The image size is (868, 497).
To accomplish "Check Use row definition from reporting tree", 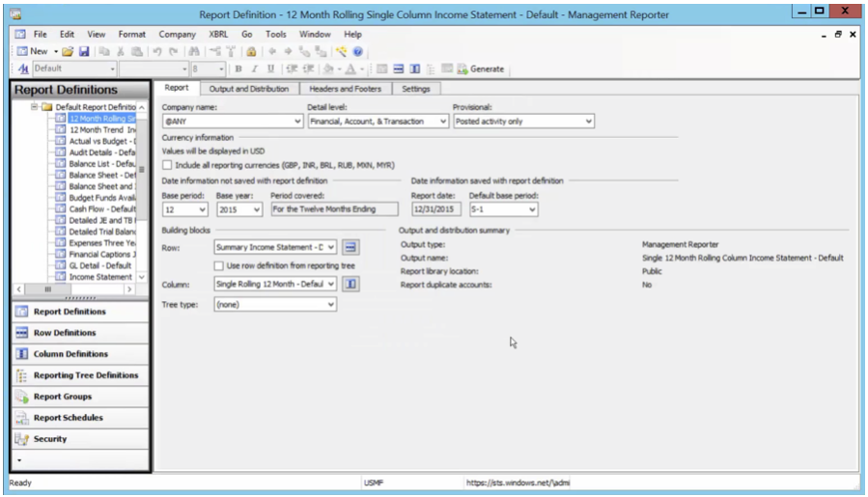I will pyautogui.click(x=218, y=265).
